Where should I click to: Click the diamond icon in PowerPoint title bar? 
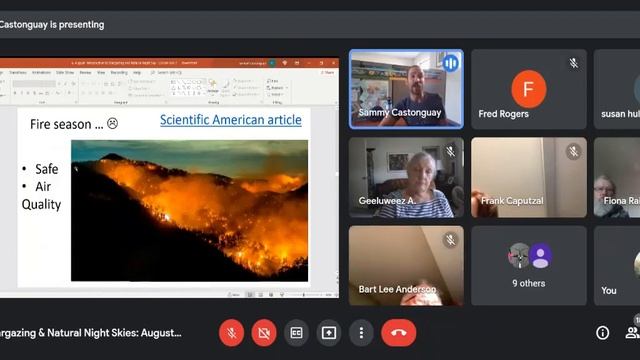point(284,63)
